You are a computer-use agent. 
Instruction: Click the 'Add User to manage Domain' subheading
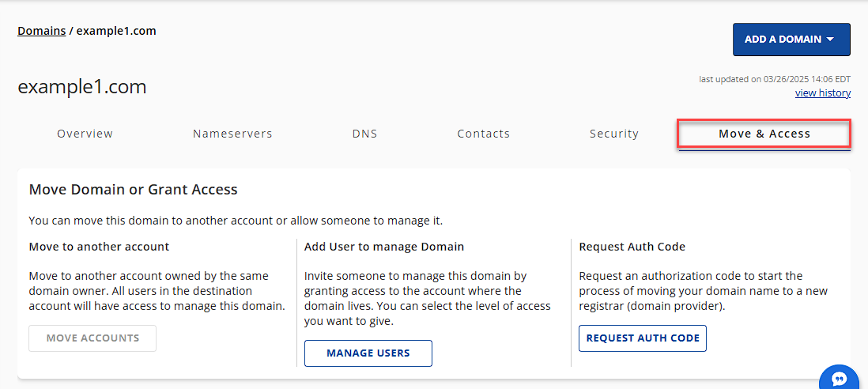384,247
